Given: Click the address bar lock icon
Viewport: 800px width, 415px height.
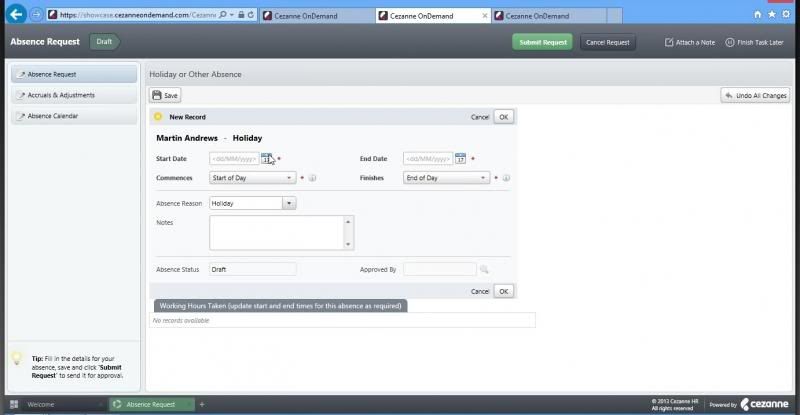Looking at the screenshot, I should pos(241,15).
